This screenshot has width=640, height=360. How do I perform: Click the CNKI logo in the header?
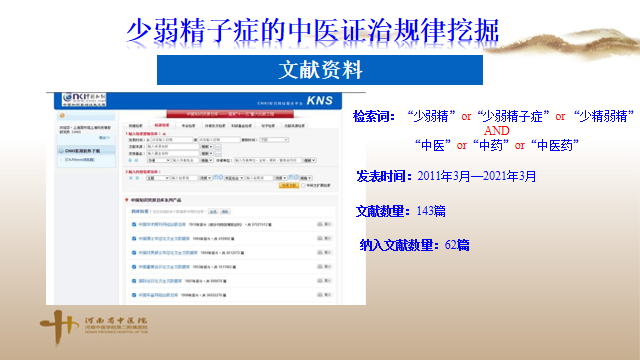[84, 99]
